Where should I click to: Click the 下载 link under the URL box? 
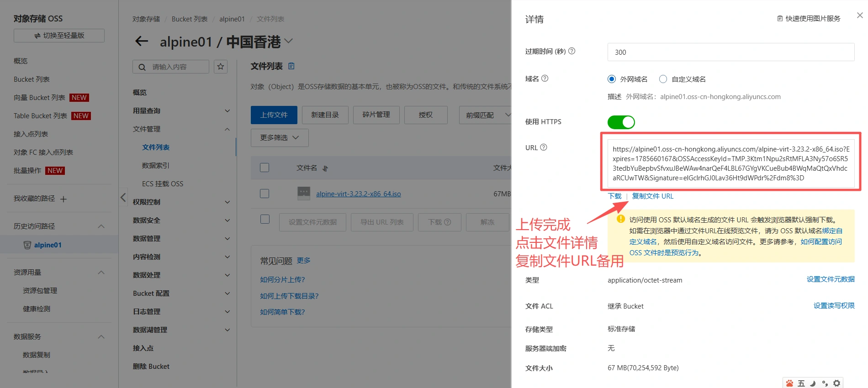614,196
